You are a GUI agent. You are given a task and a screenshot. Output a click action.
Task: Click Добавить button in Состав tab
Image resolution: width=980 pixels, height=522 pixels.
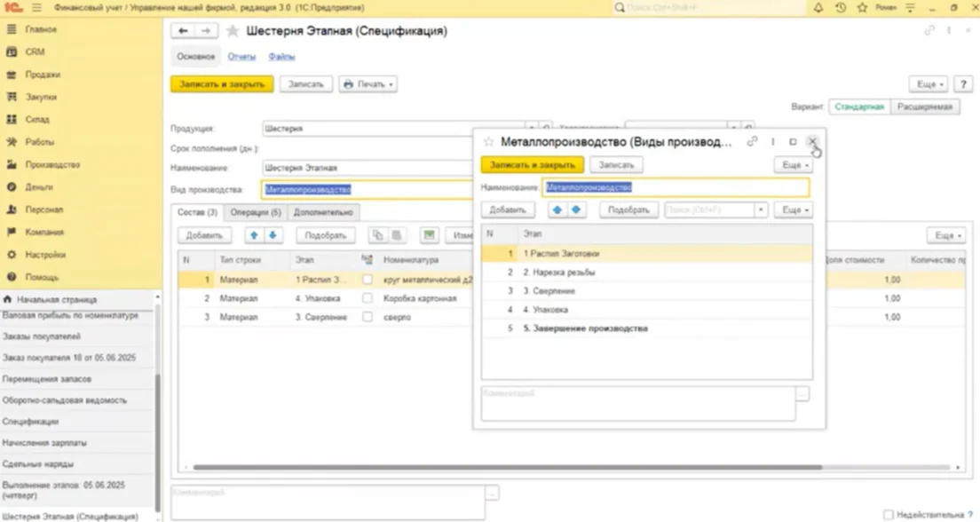[x=204, y=235]
